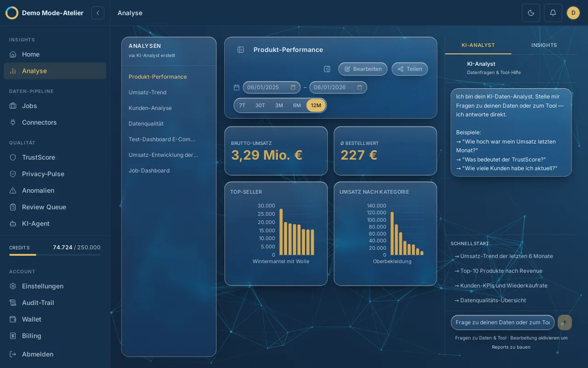Go to Home in sidebar
Screen dimensions: 588x368
(x=55, y=54)
